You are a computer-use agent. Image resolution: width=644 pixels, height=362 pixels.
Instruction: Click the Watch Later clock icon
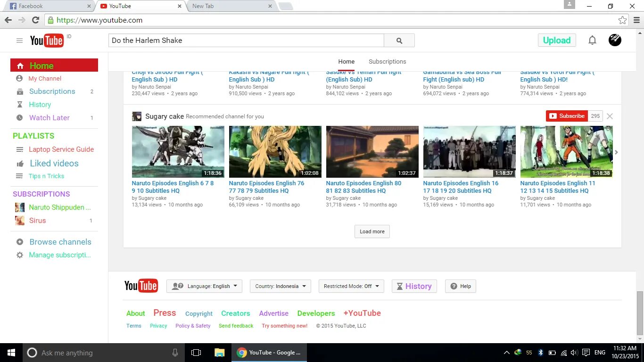[x=19, y=118]
